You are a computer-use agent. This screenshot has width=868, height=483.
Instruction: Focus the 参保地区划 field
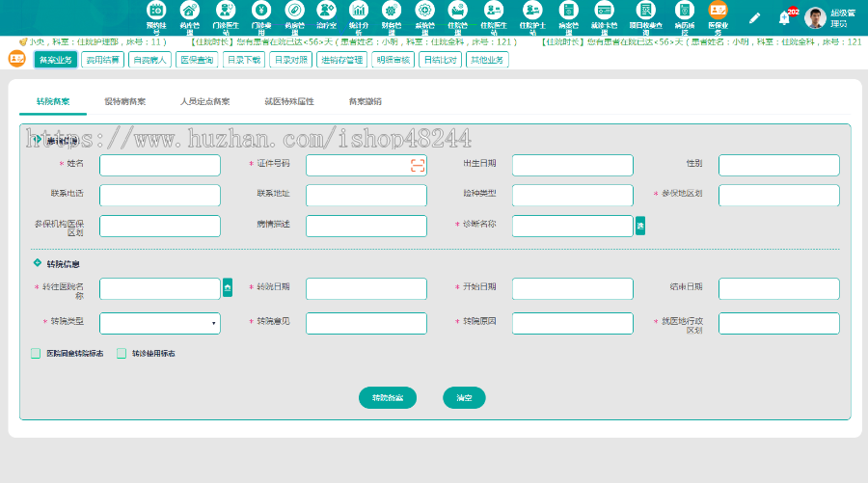779,196
